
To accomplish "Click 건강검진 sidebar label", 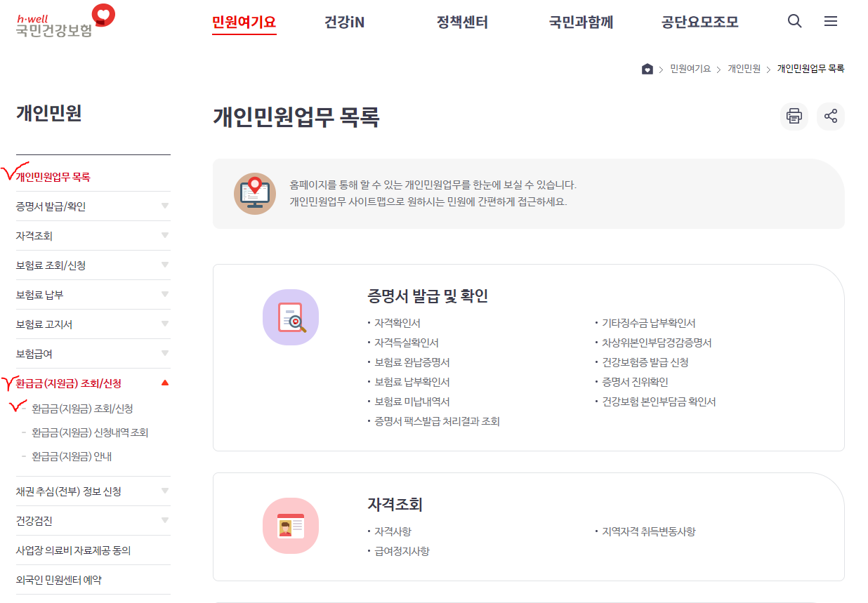I will 34,521.
